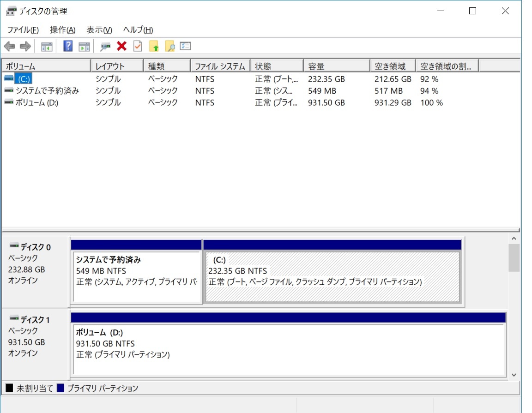
Task: Click the scroll down arrow in the disk pane
Action: tap(514, 375)
